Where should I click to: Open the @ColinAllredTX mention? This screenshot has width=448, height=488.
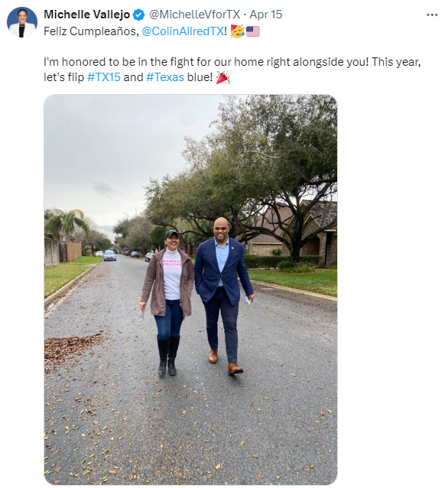[x=183, y=31]
